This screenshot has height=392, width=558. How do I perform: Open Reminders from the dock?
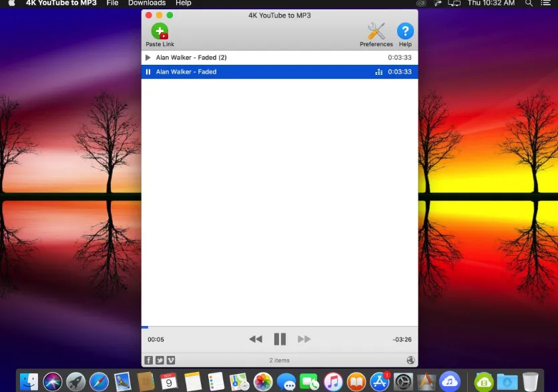click(x=216, y=382)
